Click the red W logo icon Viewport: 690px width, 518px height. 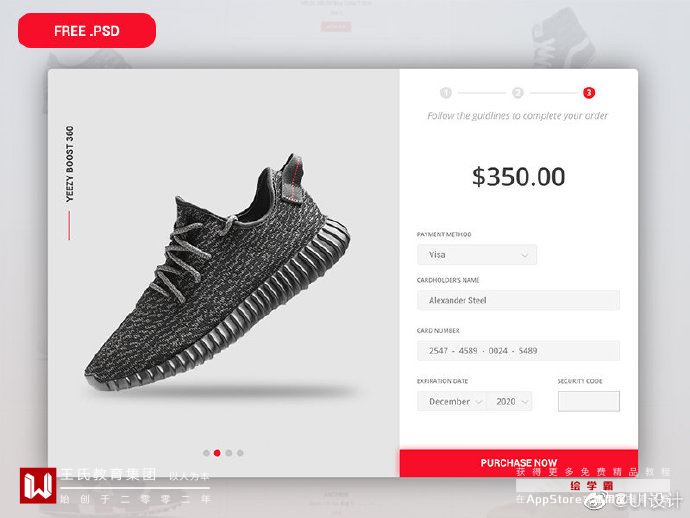38,486
